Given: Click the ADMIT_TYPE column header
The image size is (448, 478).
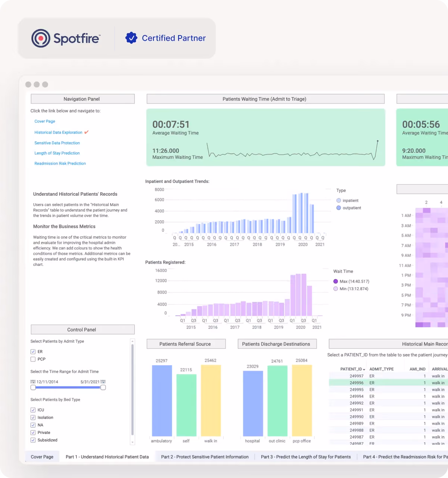Looking at the screenshot, I should [x=382, y=369].
